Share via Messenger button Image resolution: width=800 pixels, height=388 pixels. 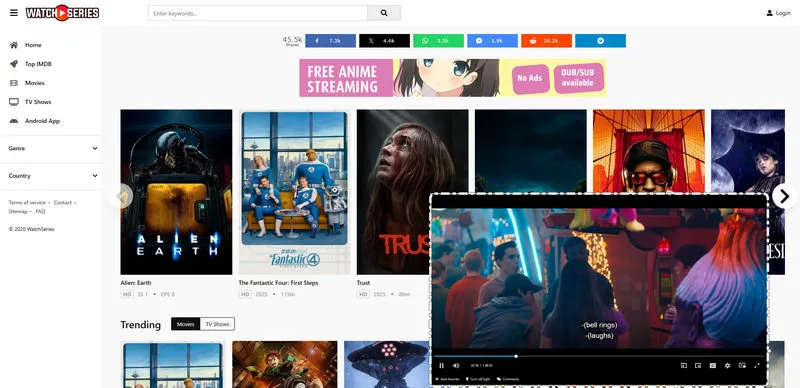coord(492,41)
